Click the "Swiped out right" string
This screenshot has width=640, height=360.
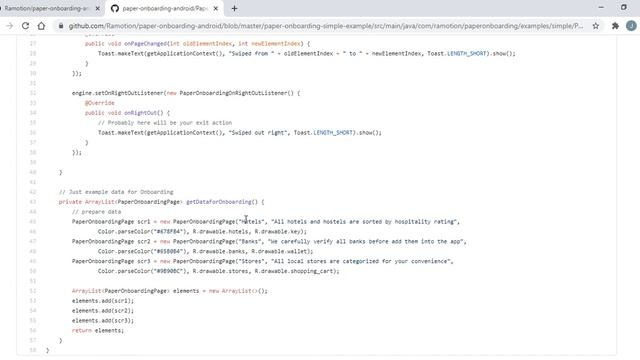[258, 133]
